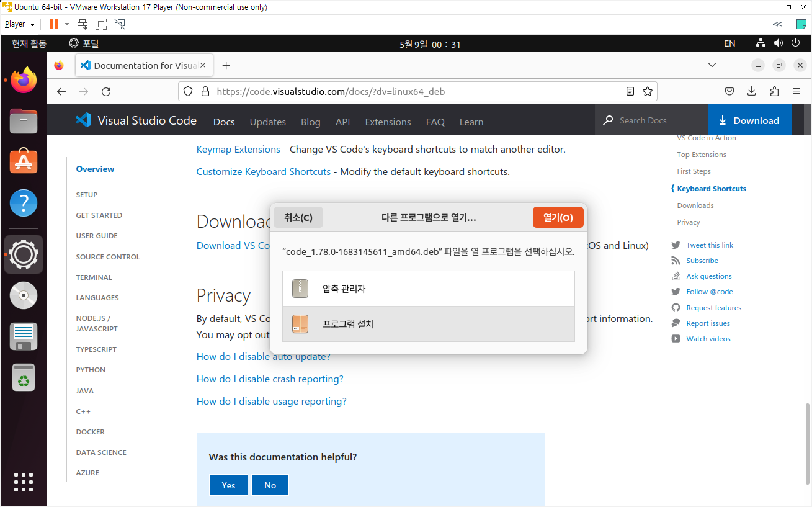The width and height of the screenshot is (812, 507).
Task: Pause the virtual machine in VMware toolbar
Action: [x=53, y=24]
